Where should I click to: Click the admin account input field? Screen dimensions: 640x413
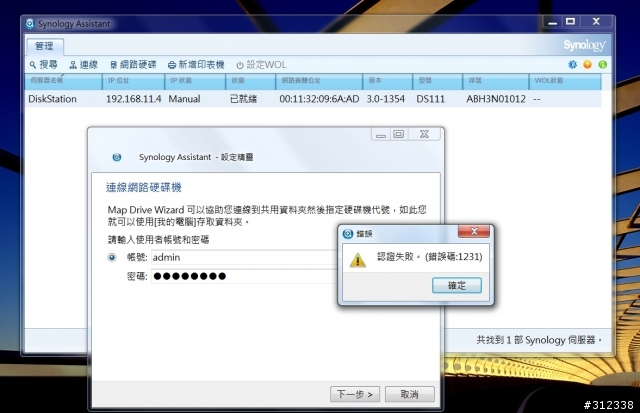(244, 258)
